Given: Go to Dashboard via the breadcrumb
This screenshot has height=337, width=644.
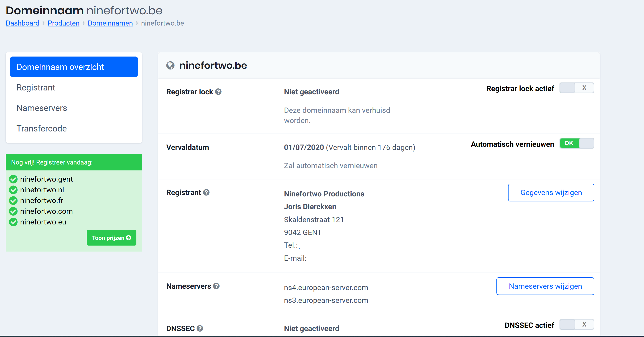Looking at the screenshot, I should (x=23, y=23).
